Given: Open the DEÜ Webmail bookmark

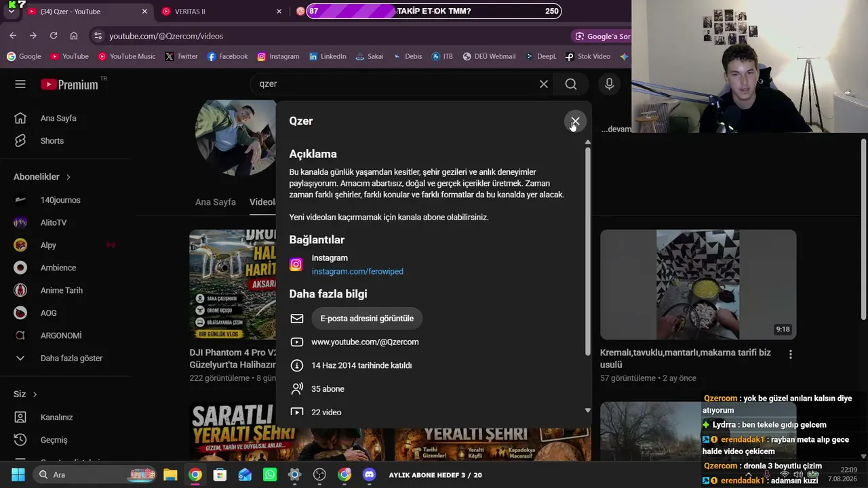Looking at the screenshot, I should pos(489,56).
